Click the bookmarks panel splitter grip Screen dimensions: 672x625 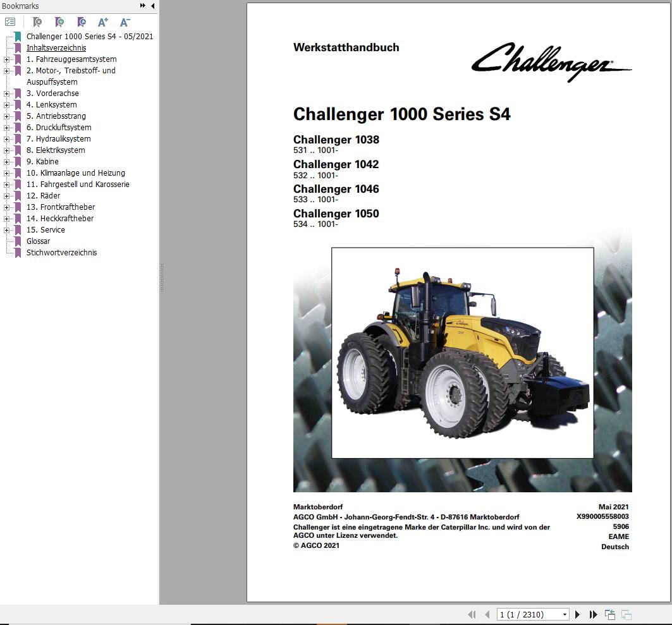point(162,278)
